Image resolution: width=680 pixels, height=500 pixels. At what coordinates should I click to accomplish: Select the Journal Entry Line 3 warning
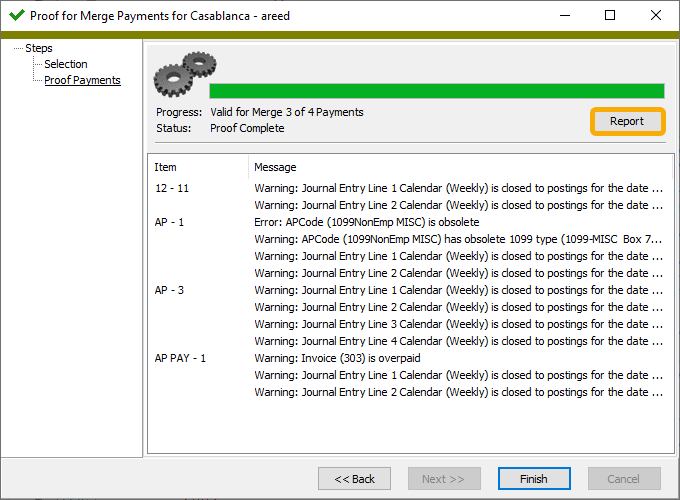tap(458, 324)
